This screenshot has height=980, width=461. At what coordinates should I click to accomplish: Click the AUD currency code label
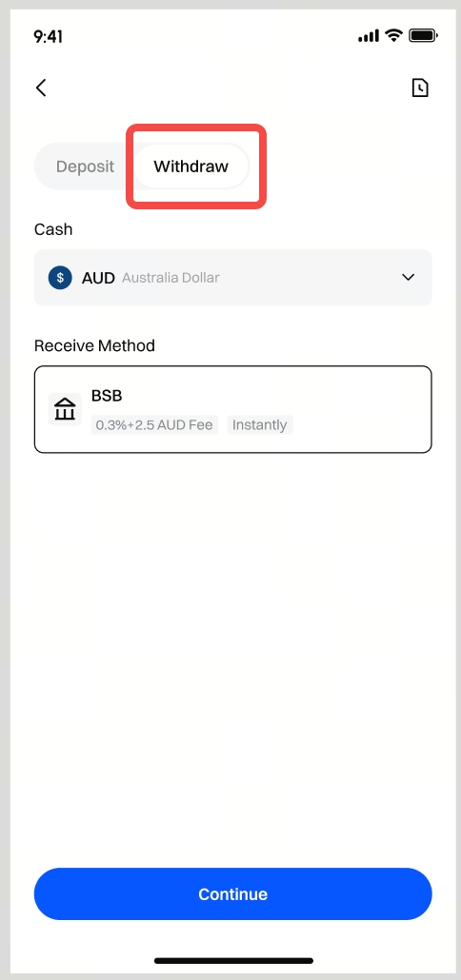click(98, 278)
